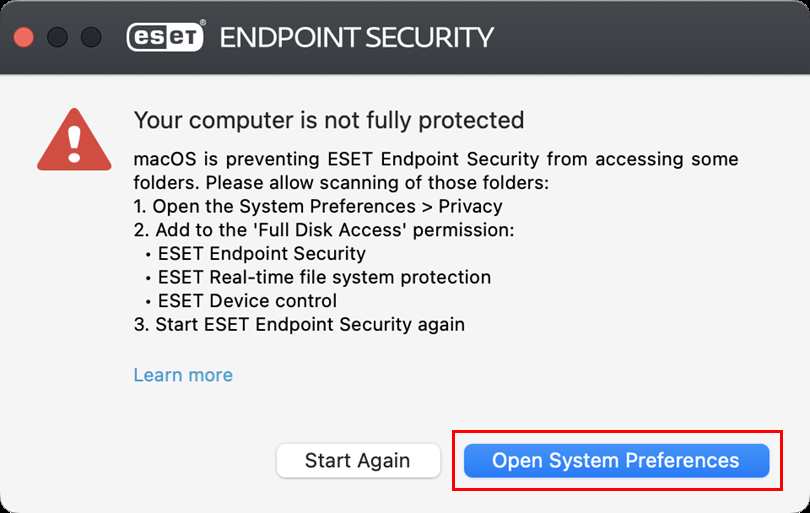Click the Open System Preferences button
This screenshot has height=513, width=810.
pos(616,460)
